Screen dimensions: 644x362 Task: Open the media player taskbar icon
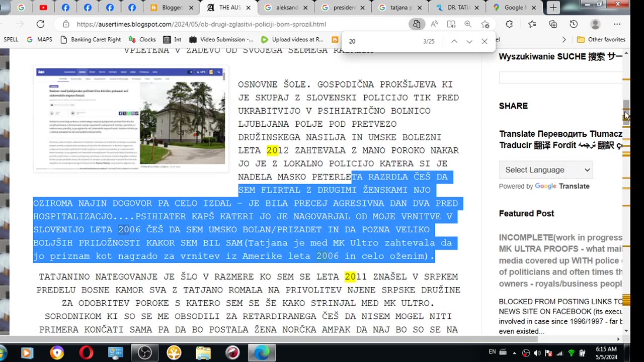click(27, 353)
